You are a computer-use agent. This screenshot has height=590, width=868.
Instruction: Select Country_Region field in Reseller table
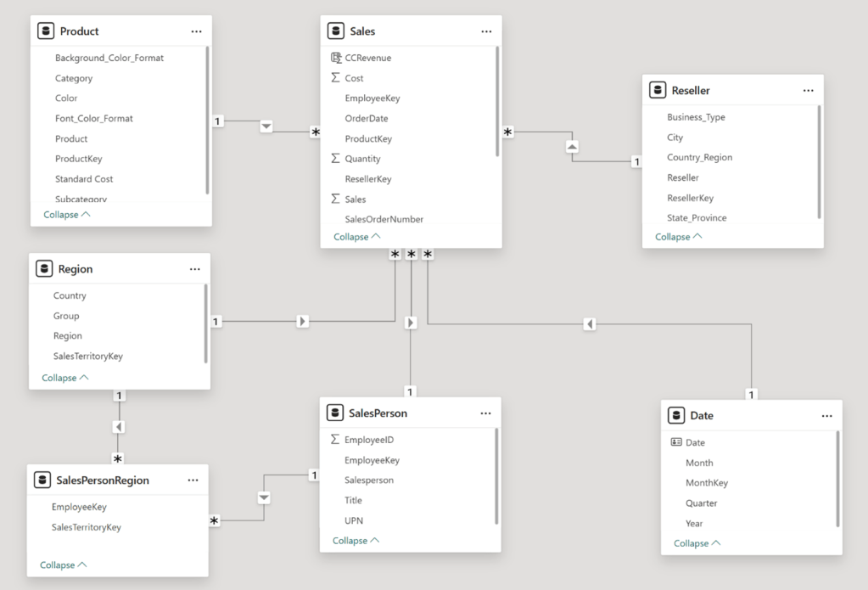tap(699, 157)
